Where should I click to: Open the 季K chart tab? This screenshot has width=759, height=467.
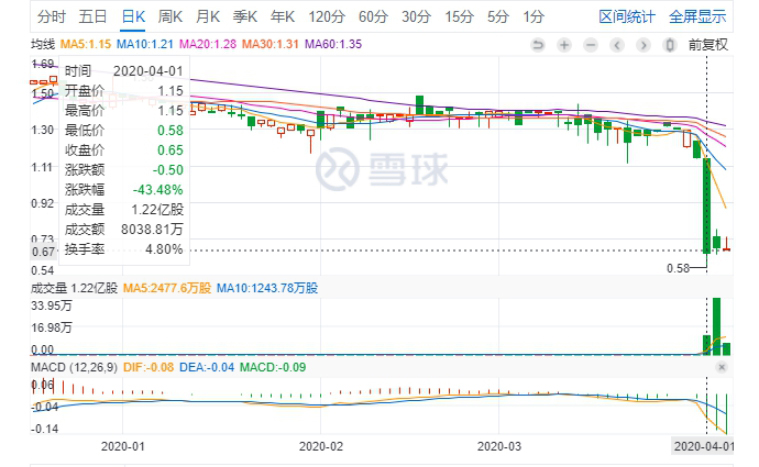[245, 17]
